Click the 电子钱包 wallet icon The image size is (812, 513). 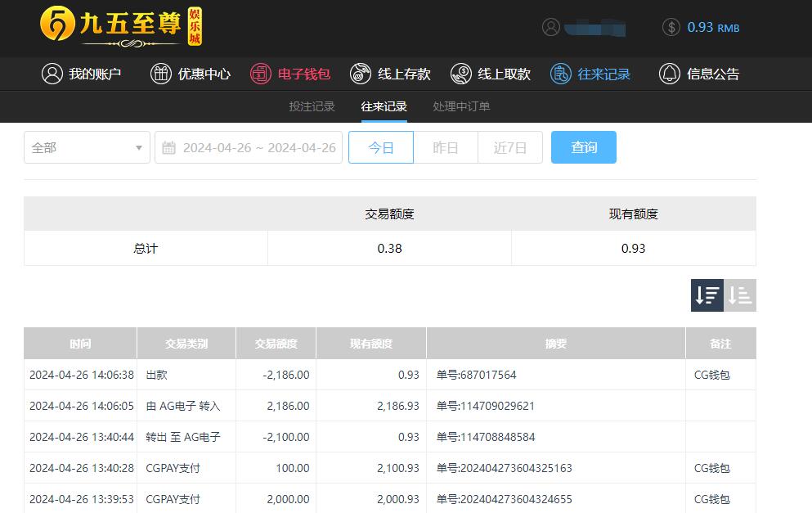[x=260, y=74]
